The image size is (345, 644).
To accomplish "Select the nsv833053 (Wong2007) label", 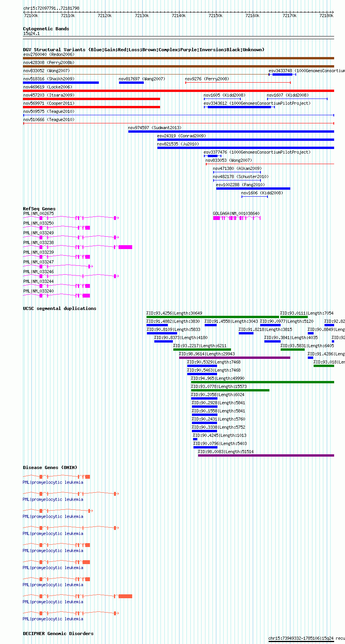I will pyautogui.click(x=229, y=160).
